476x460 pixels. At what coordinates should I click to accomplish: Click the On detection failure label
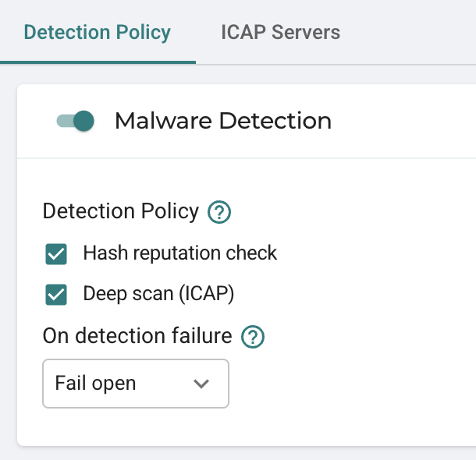[137, 336]
